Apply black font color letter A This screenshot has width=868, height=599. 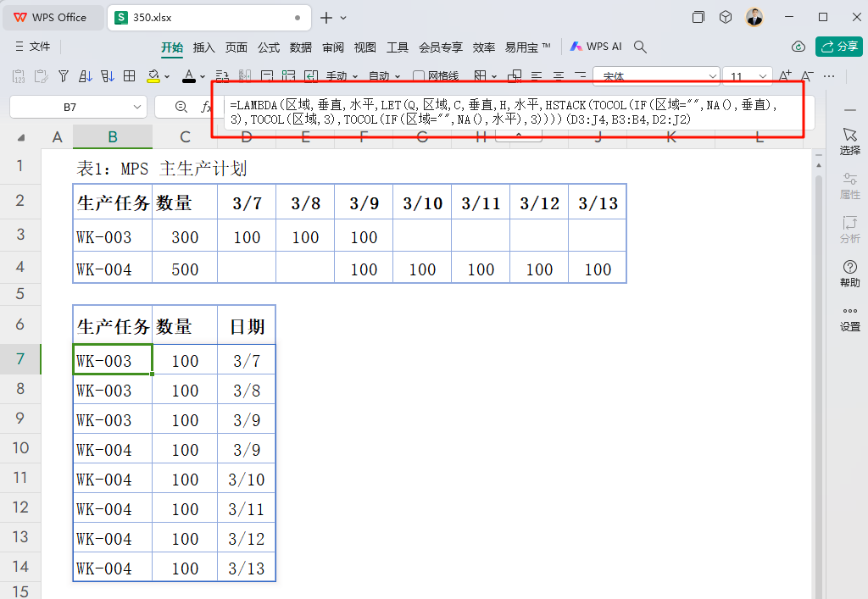click(x=189, y=76)
